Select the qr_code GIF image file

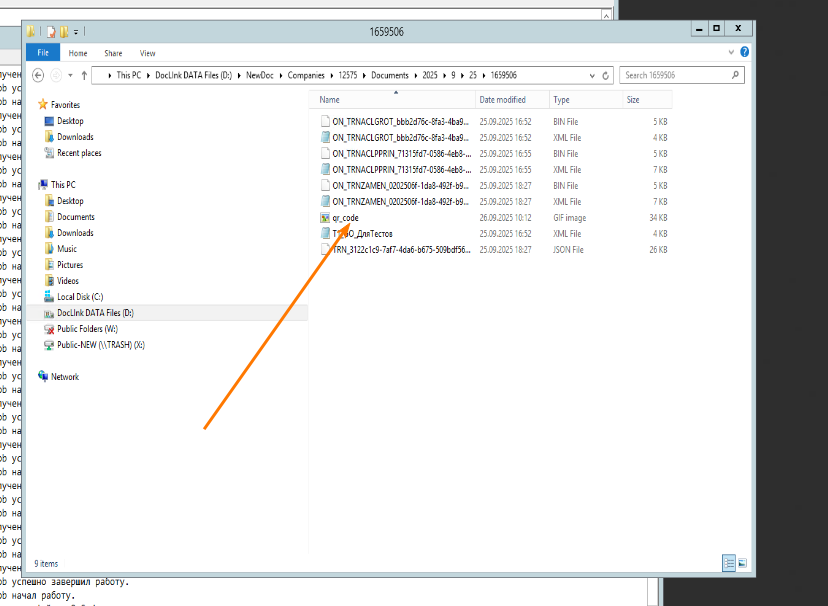pyautogui.click(x=345, y=218)
